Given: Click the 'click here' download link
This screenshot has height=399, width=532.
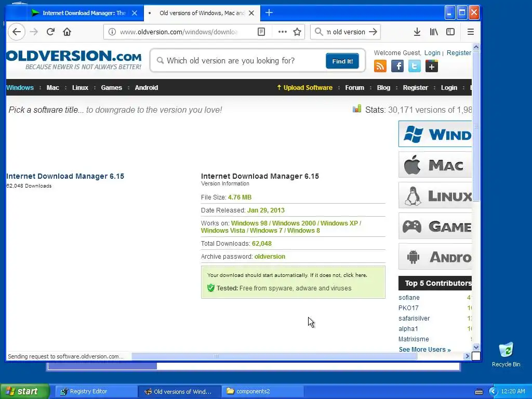Looking at the screenshot, I should (x=354, y=275).
